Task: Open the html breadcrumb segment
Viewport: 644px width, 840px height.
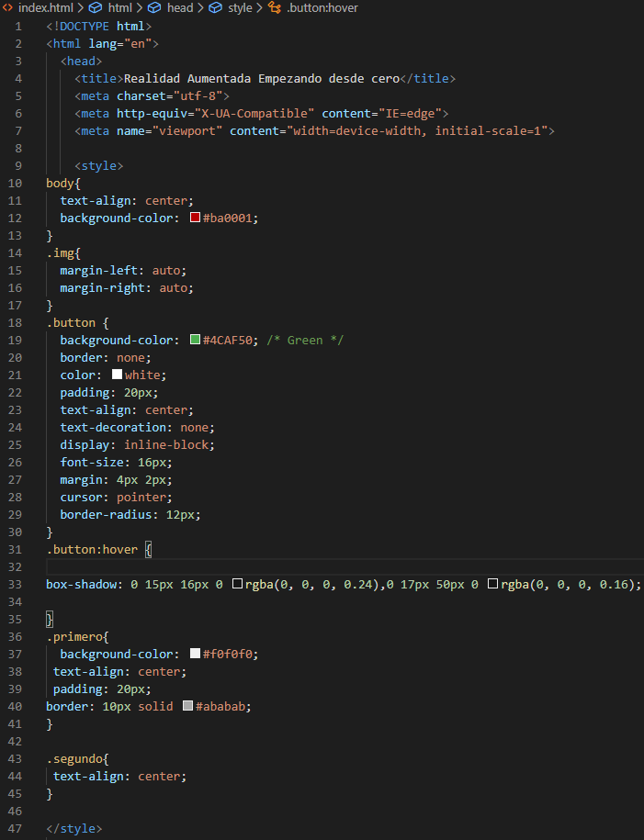Action: 119,7
